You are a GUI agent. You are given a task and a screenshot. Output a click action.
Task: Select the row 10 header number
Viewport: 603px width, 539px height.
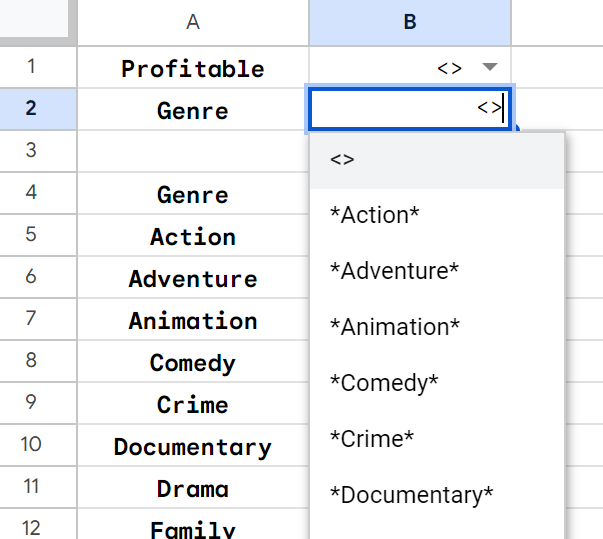point(31,446)
